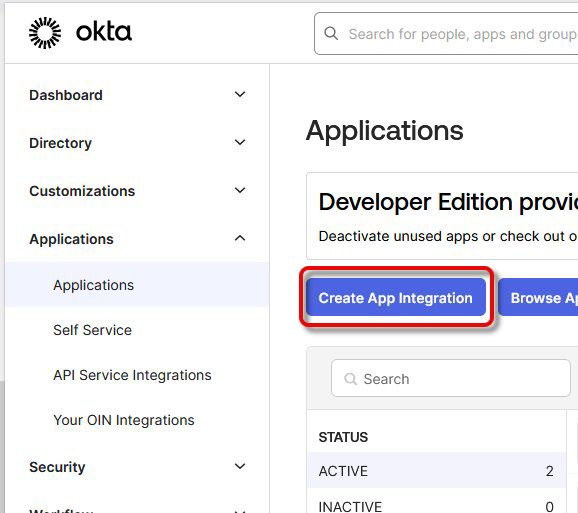Open the Dashboard sidebar section
The height and width of the screenshot is (513, 578).
click(x=66, y=95)
